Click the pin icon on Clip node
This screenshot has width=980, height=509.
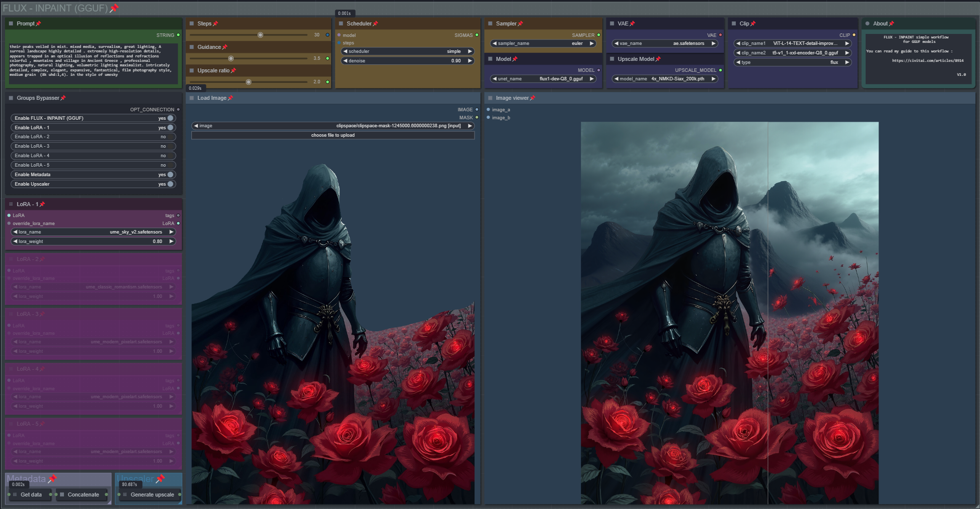point(753,23)
